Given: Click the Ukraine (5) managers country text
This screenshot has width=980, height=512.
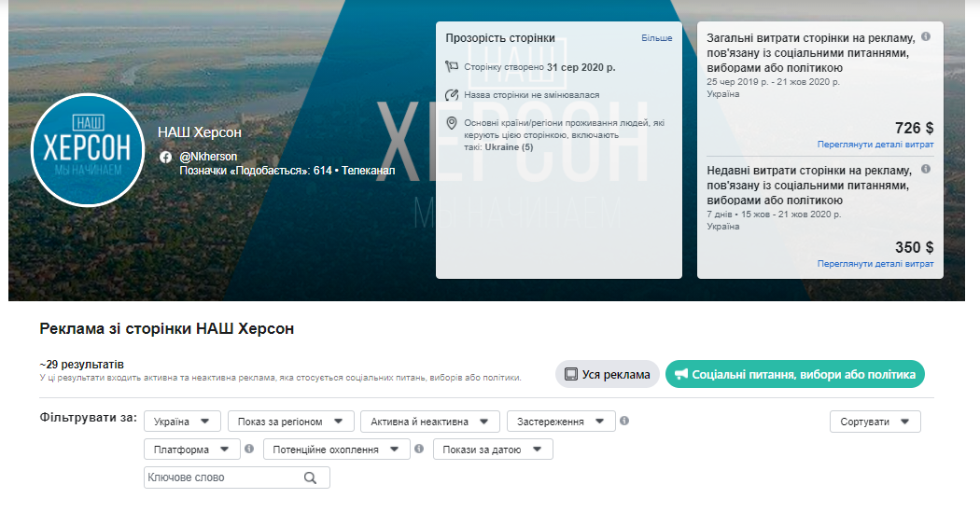Looking at the screenshot, I should pyautogui.click(x=509, y=146).
